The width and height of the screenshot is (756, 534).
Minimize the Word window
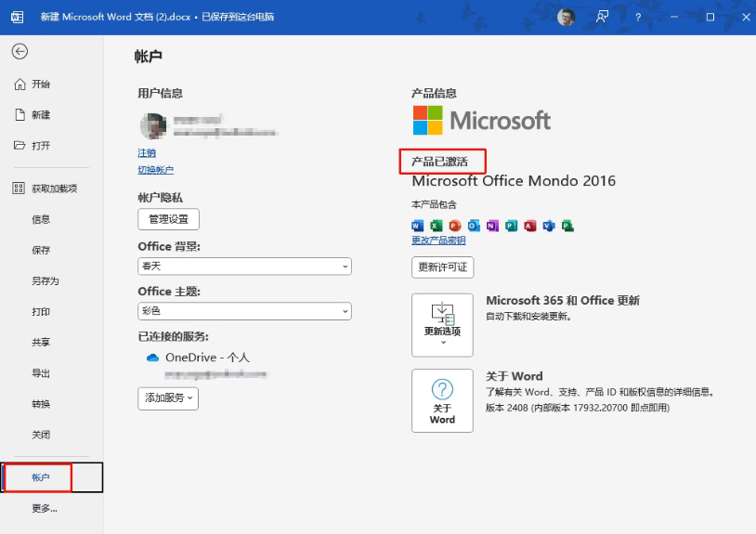(x=674, y=17)
